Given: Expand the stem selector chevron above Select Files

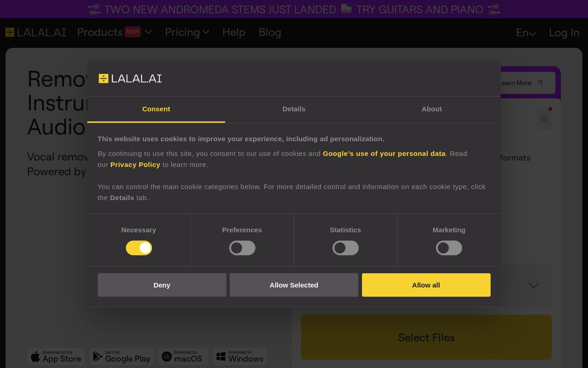Looking at the screenshot, I should tap(534, 285).
